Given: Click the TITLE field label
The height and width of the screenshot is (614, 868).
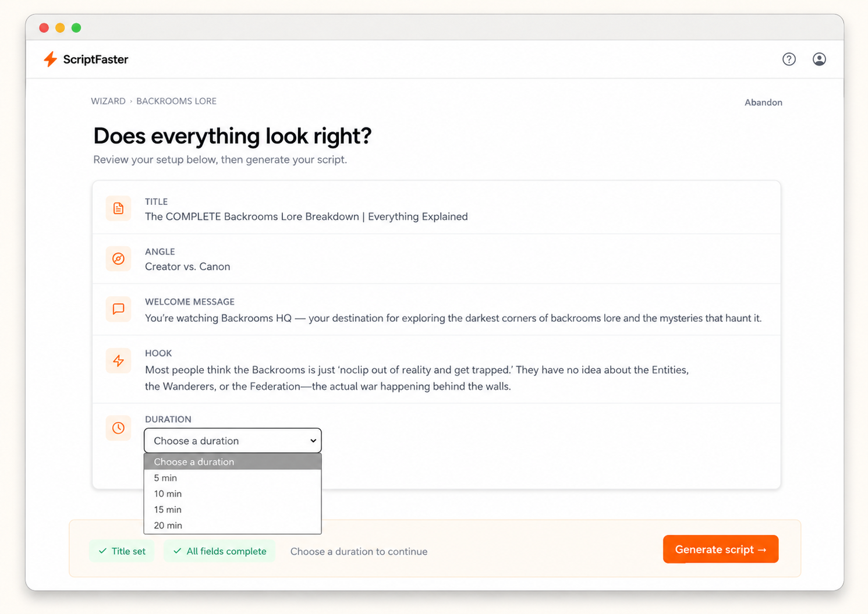Looking at the screenshot, I should pyautogui.click(x=157, y=201).
